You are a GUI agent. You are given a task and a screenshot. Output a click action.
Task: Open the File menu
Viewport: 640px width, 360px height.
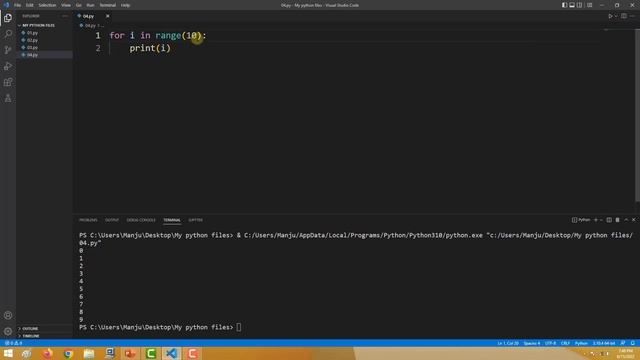click(x=18, y=5)
